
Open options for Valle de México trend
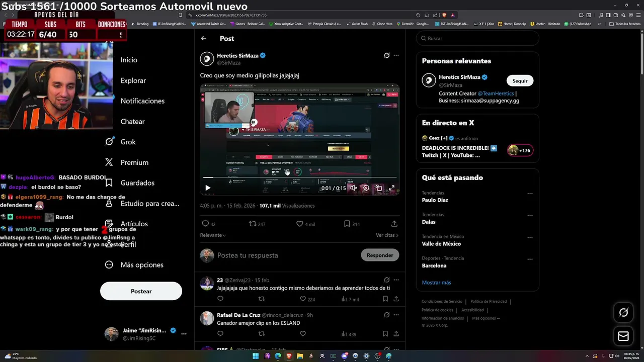click(530, 237)
